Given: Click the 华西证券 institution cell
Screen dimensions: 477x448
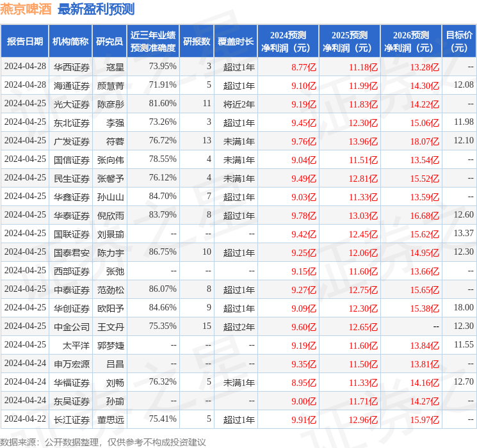Looking at the screenshot, I should tap(72, 67).
